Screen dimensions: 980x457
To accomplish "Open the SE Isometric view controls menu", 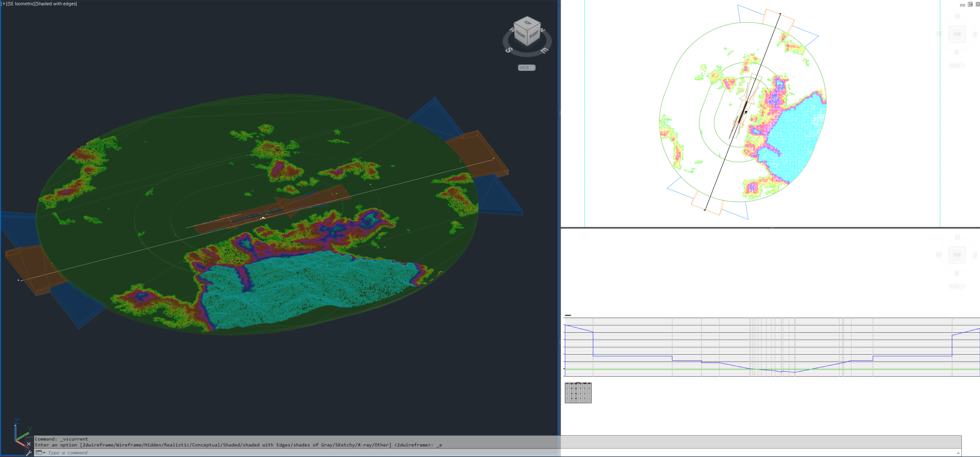I will [21, 3].
